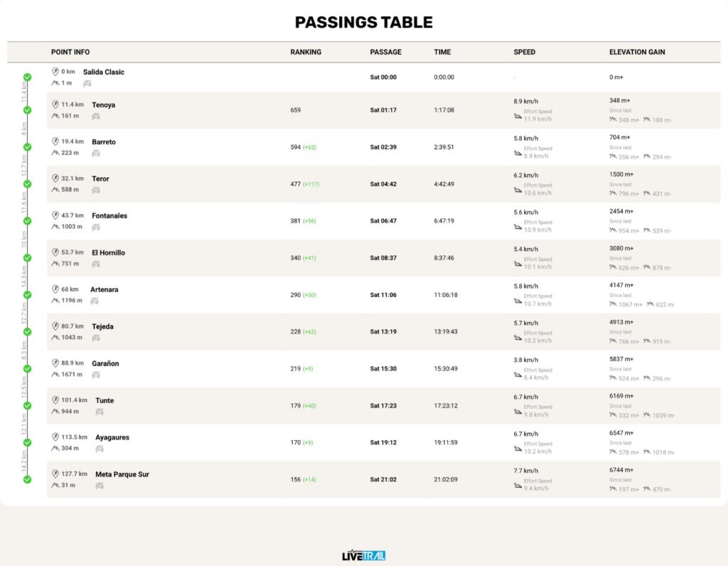Click the ascent icon in Artenara elevation row
Image resolution: width=728 pixels, height=566 pixels.
coord(613,304)
